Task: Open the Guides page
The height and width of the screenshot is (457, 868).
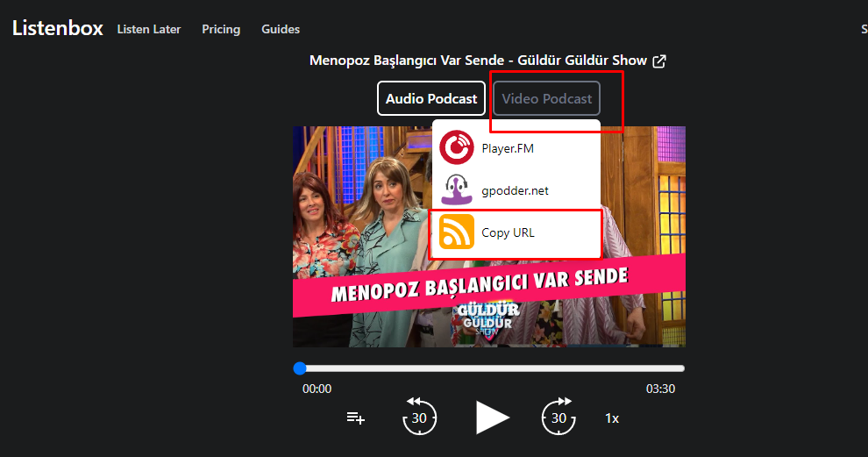Action: [x=281, y=29]
